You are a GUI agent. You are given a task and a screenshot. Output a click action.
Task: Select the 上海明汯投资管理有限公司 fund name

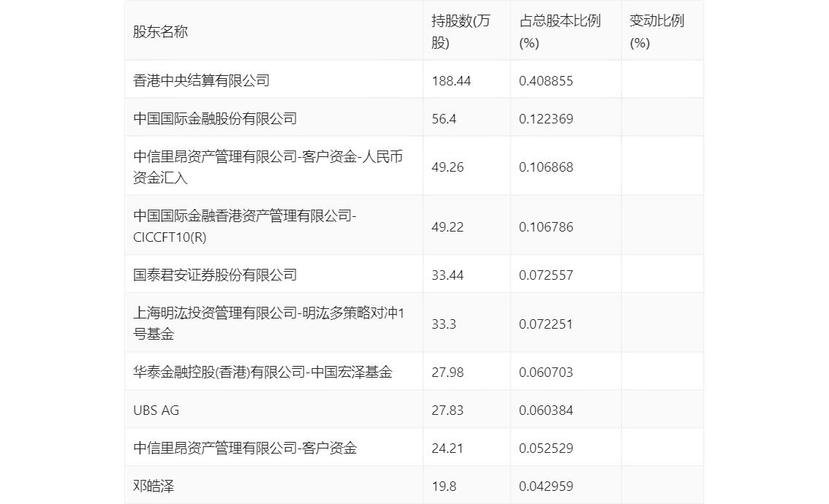[268, 324]
